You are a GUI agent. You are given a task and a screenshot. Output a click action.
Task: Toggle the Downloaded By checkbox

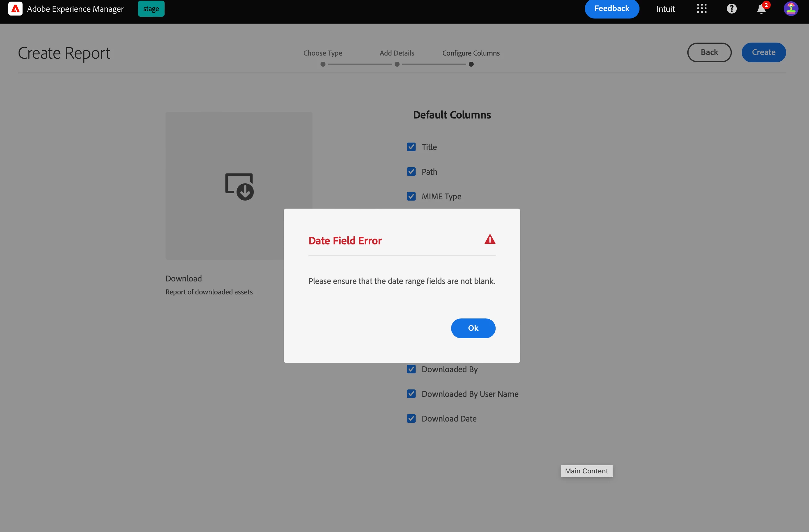tap(411, 369)
